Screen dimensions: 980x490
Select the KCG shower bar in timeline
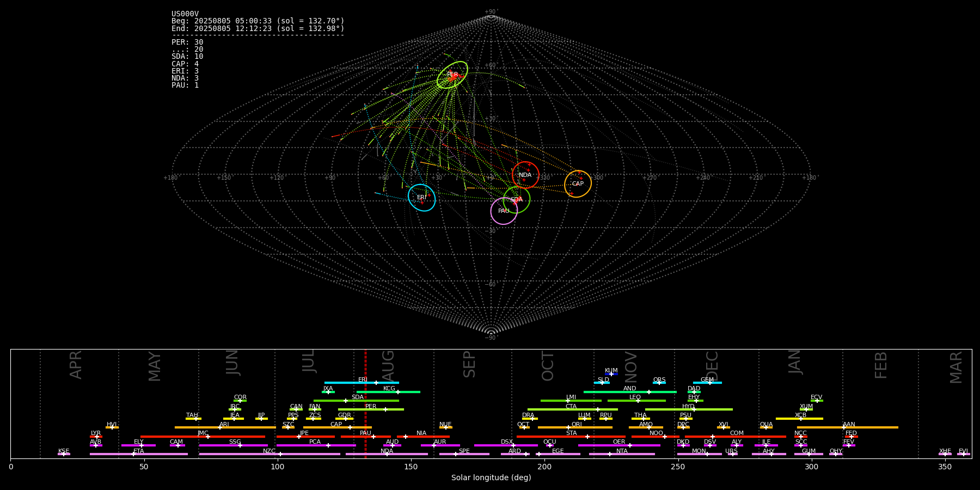[388, 392]
